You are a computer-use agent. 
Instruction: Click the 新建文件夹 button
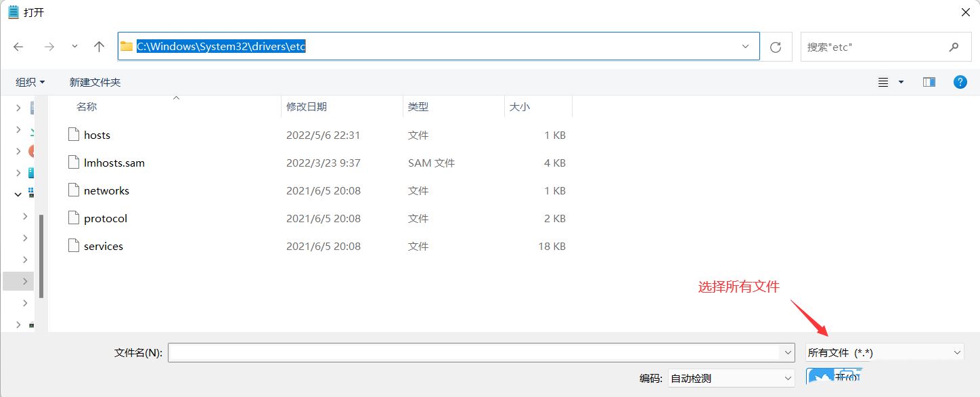point(94,81)
